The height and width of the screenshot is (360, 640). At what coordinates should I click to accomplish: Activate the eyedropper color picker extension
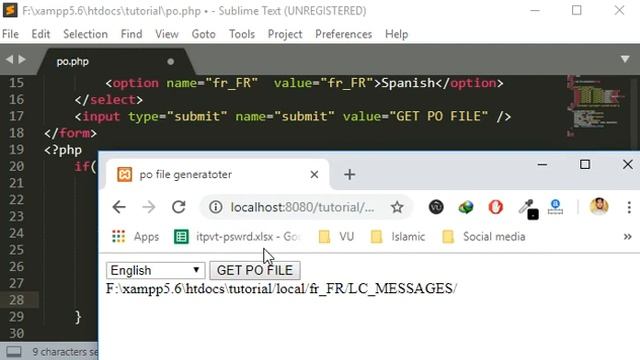528,209
